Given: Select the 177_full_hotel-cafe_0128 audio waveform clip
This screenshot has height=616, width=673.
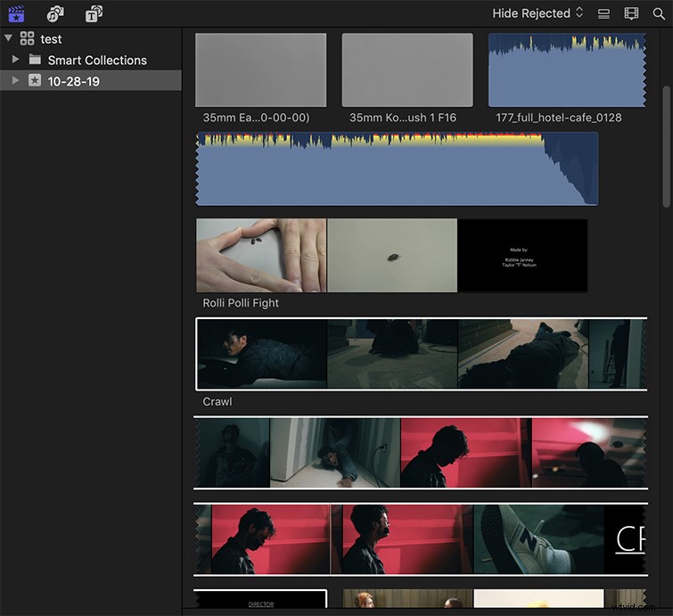Looking at the screenshot, I should coord(567,70).
